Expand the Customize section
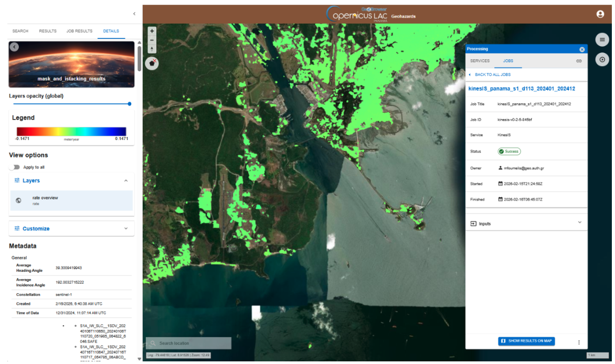Viewport: 615px width, 364px height. coord(125,229)
